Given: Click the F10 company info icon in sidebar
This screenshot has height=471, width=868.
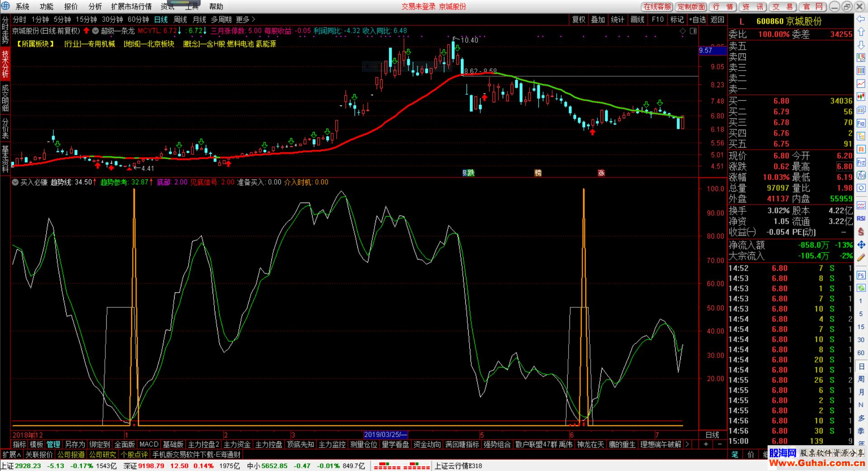Looking at the screenshot, I should coord(861,123).
